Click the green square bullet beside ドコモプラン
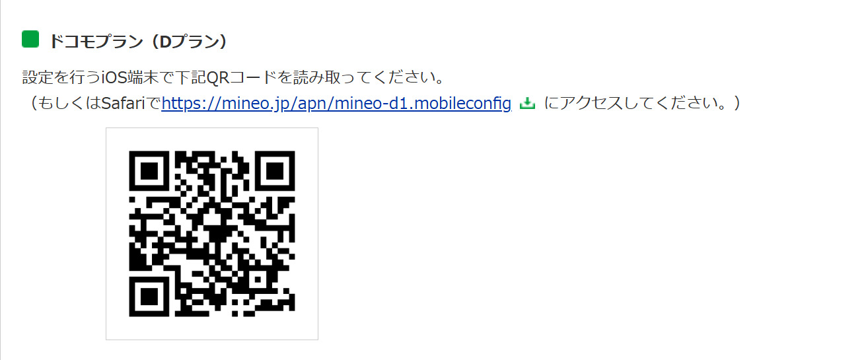This screenshot has width=868, height=360. pyautogui.click(x=30, y=40)
